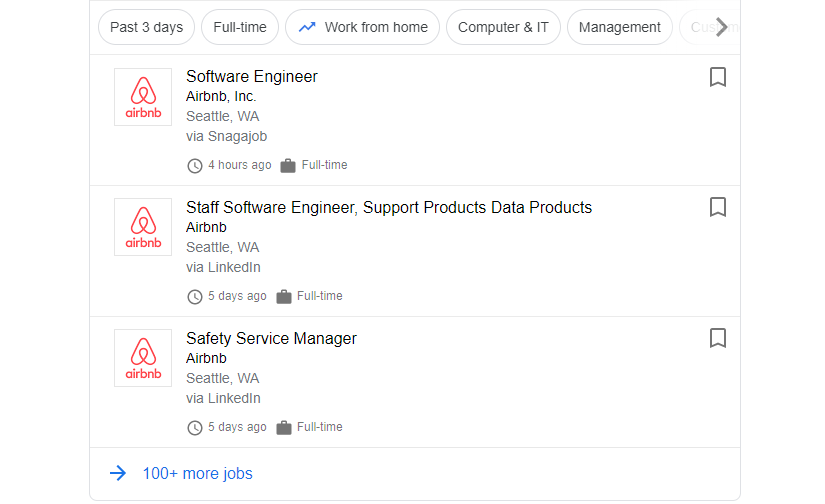Open the Safety Service Manager listing

coord(271,339)
